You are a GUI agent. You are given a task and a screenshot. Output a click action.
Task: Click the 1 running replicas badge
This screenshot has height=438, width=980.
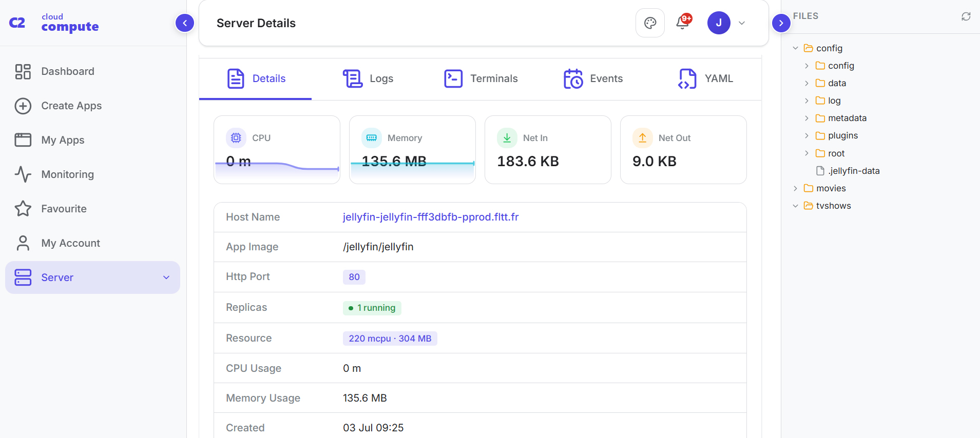372,308
